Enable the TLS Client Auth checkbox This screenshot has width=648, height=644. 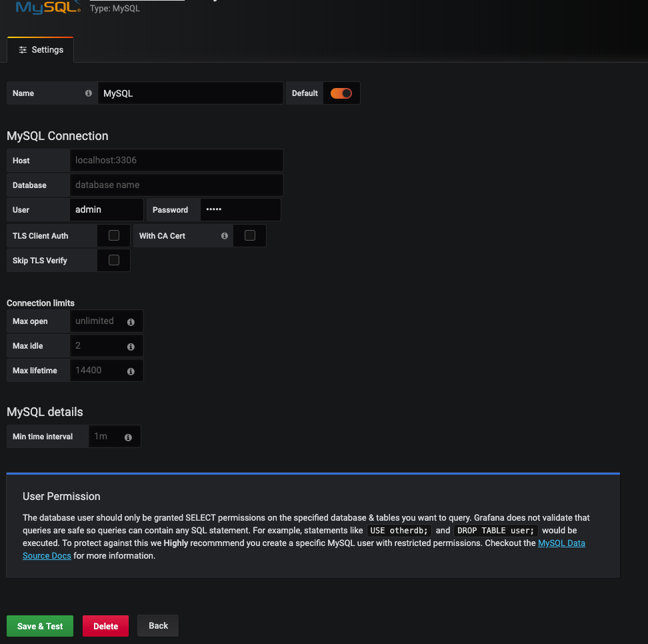coord(113,235)
